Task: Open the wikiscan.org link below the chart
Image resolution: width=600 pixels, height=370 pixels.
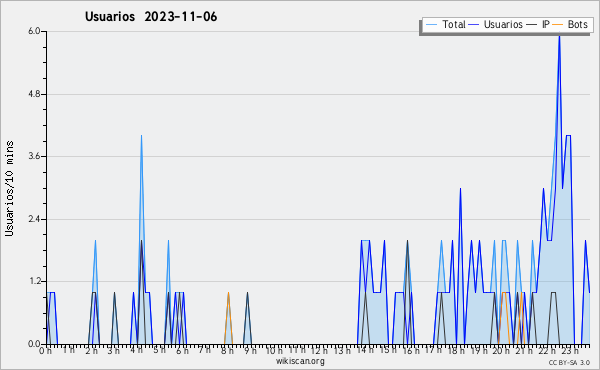Action: (x=300, y=361)
